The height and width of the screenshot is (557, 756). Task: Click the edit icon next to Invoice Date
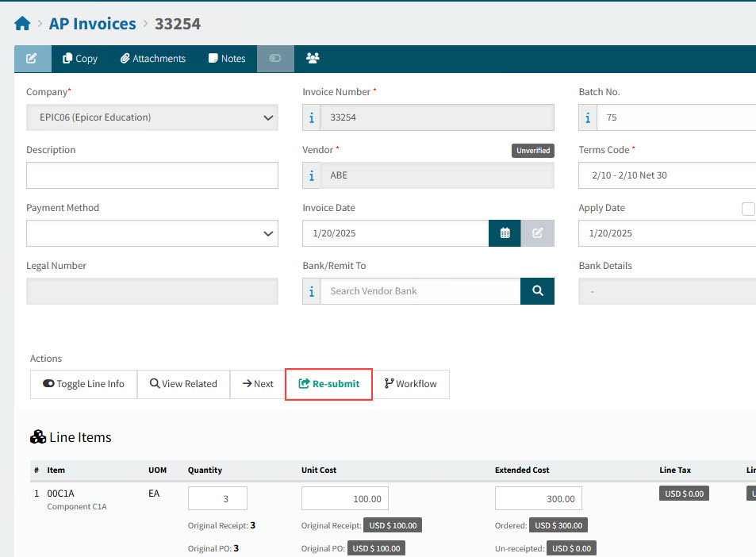click(x=537, y=233)
